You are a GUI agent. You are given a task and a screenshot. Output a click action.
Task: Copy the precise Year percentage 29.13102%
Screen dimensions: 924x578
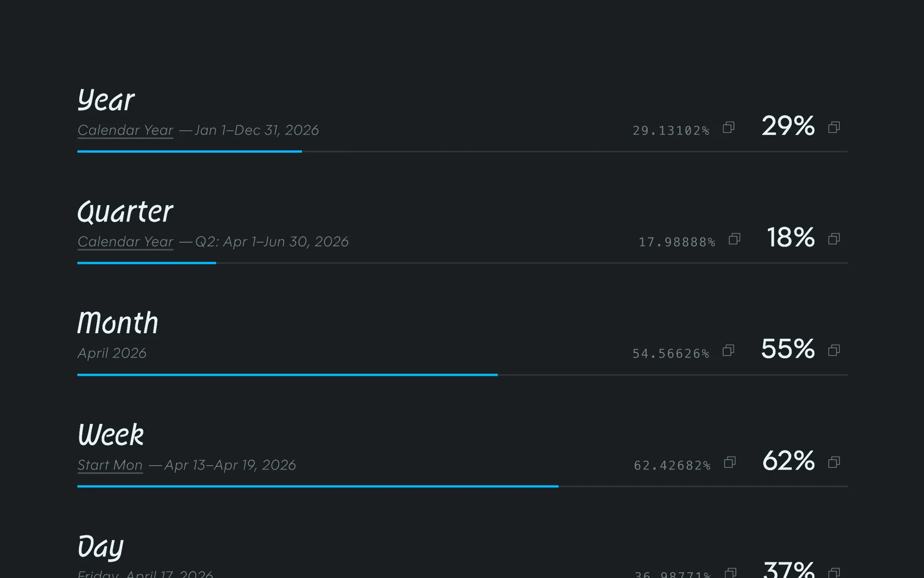tap(729, 128)
